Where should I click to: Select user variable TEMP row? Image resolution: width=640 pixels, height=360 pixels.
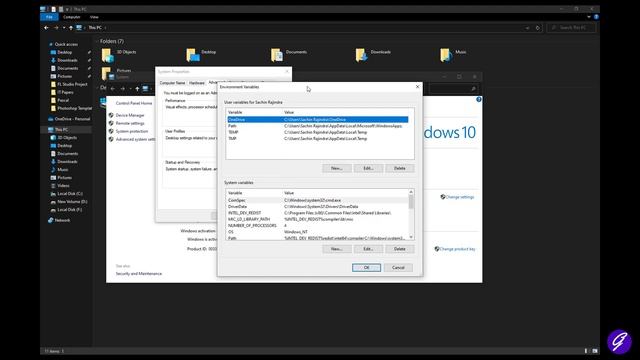click(x=318, y=132)
